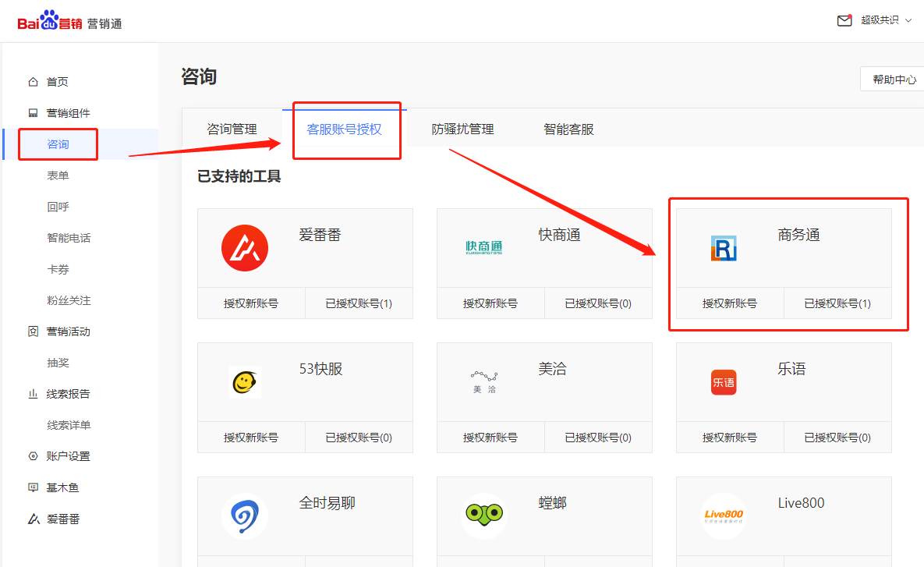Click the 53快服 smiley logo
924x567 pixels.
pyautogui.click(x=245, y=382)
